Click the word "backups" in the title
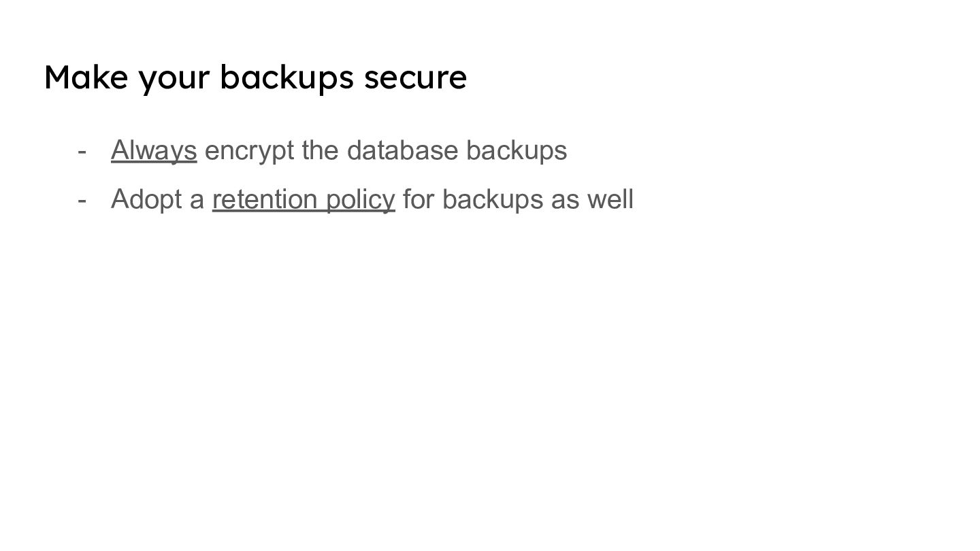 point(287,77)
